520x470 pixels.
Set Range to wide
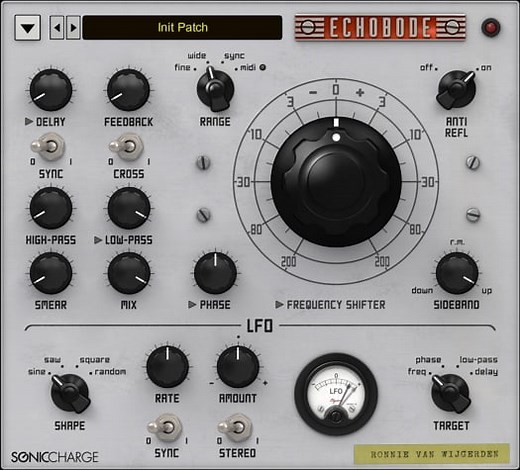[197, 56]
